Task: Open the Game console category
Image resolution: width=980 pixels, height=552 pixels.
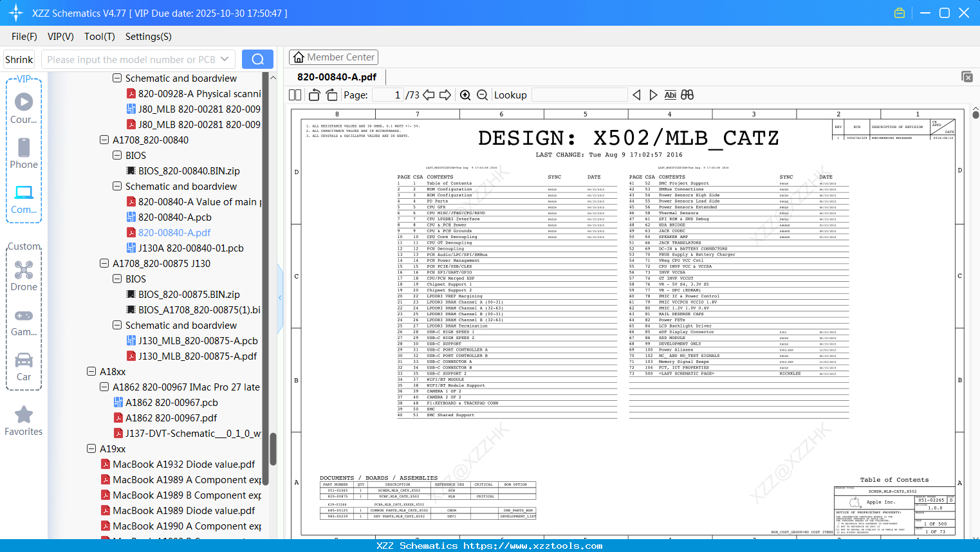Action: pos(24,322)
